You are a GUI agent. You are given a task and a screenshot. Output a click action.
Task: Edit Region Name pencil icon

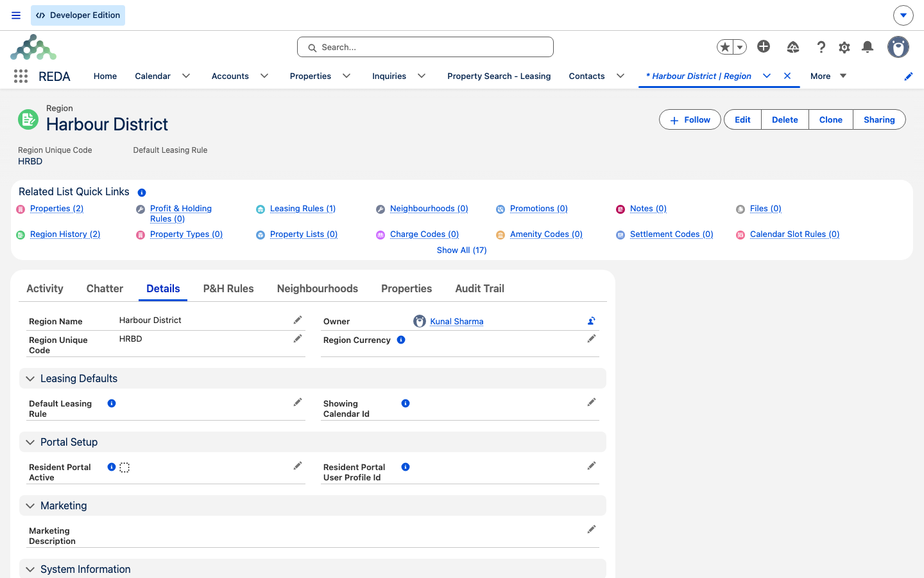(x=298, y=320)
